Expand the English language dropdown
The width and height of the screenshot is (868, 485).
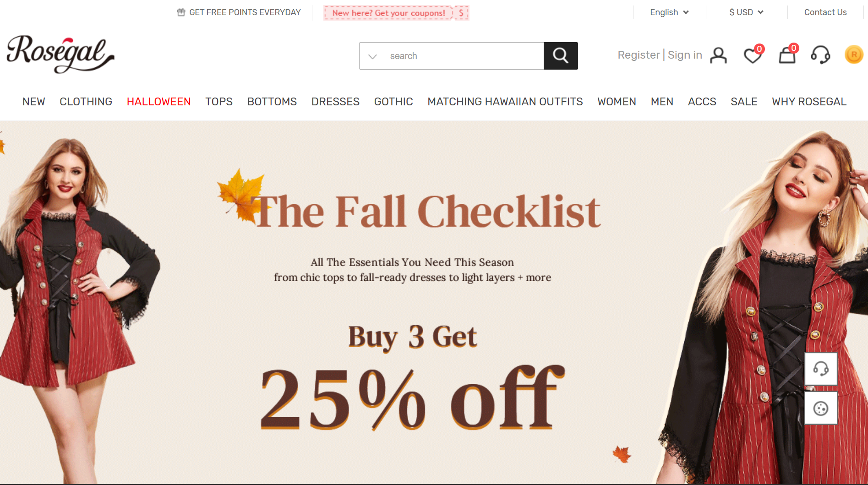click(669, 12)
